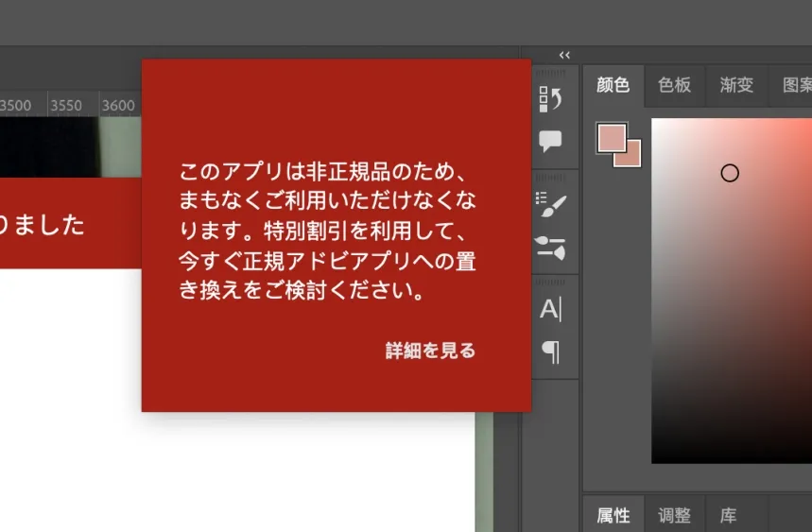Open the Paragraph panel icon

coord(551,352)
